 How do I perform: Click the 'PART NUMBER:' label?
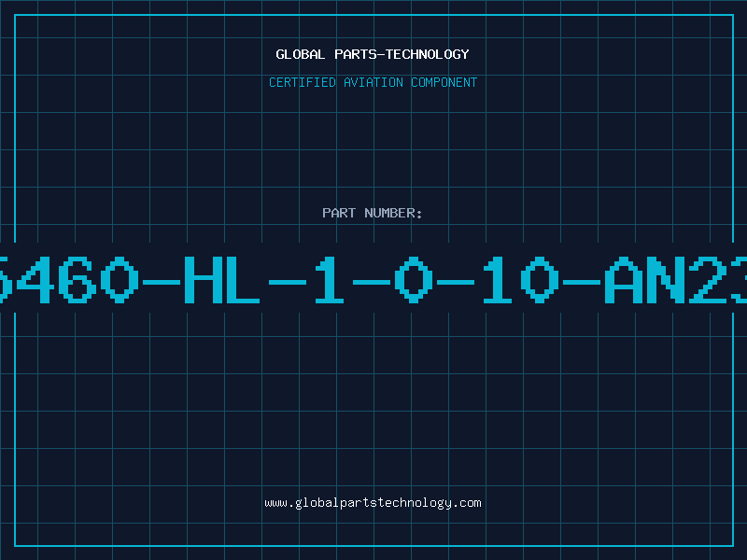coord(373,213)
